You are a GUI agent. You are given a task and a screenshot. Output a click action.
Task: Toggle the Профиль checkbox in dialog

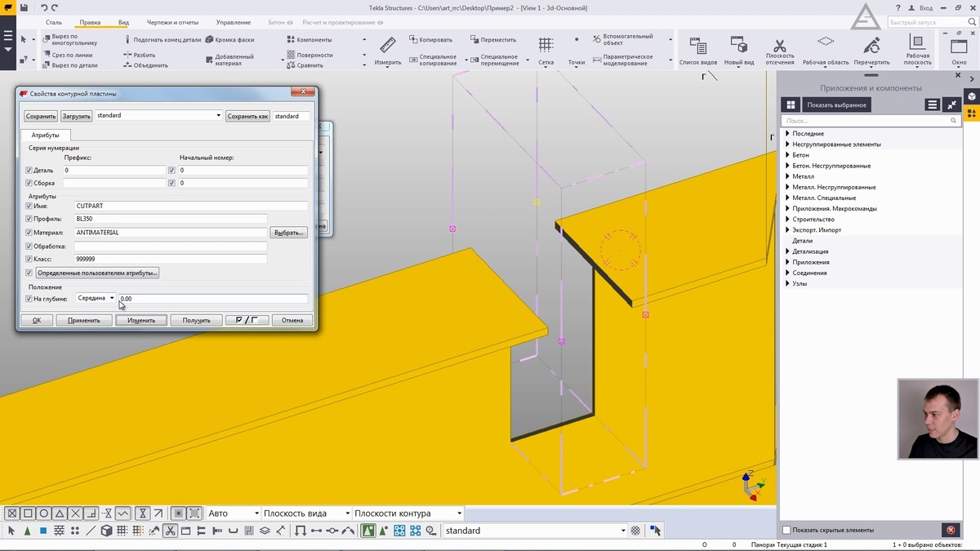click(29, 219)
